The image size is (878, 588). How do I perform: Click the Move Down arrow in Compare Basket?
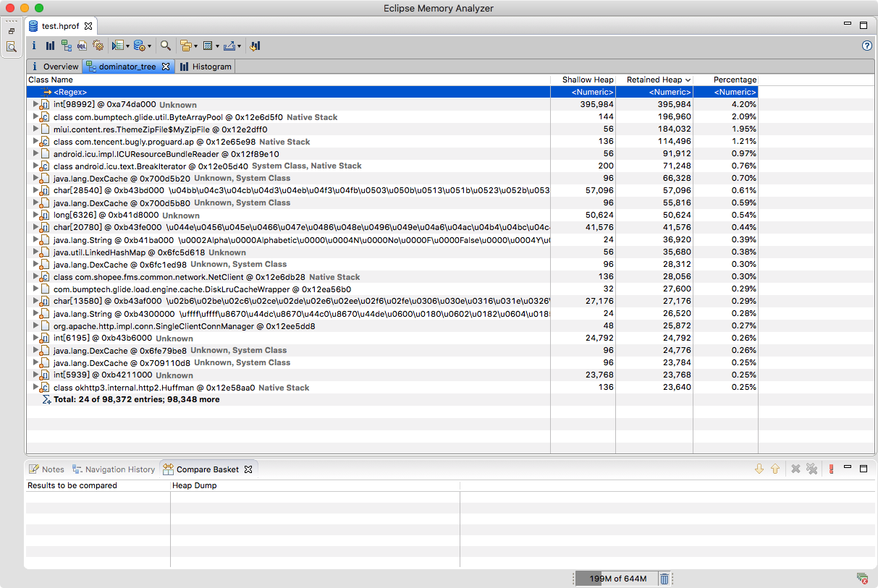click(759, 469)
